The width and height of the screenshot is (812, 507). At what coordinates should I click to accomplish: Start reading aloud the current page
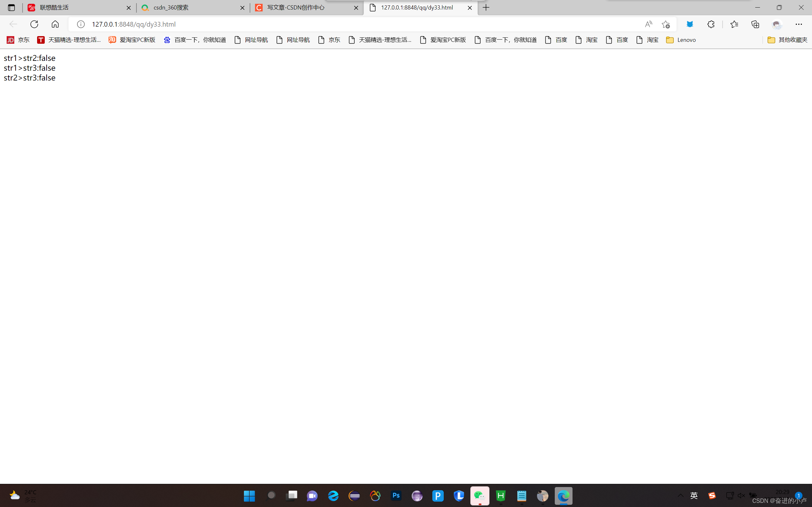click(649, 24)
